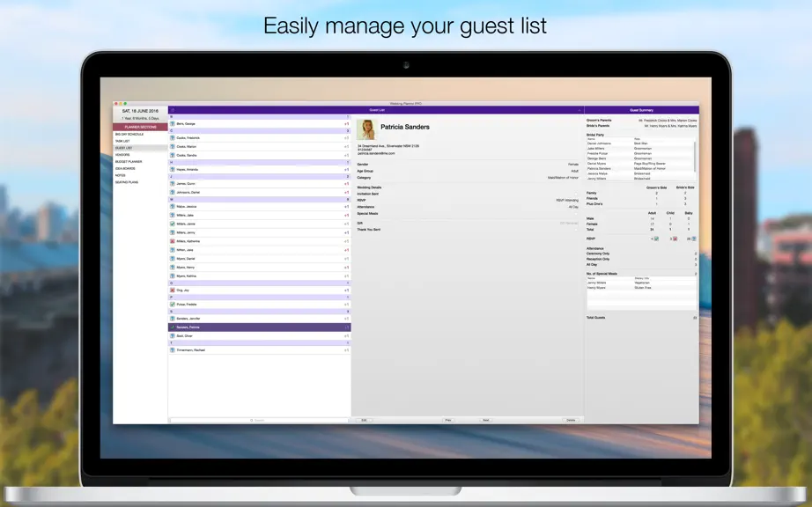Screen dimensions: 812x507
Task: Click the green accepted icon beside Pulsar, Freddie
Action: pos(173,305)
